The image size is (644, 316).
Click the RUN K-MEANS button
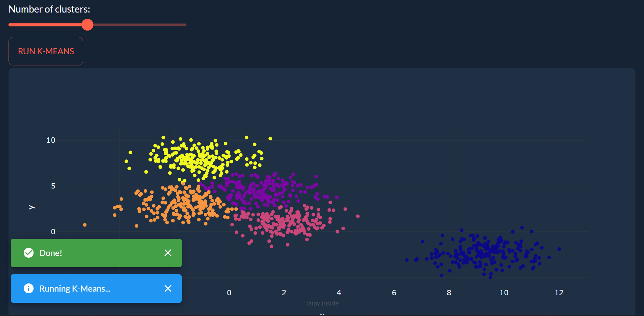46,51
